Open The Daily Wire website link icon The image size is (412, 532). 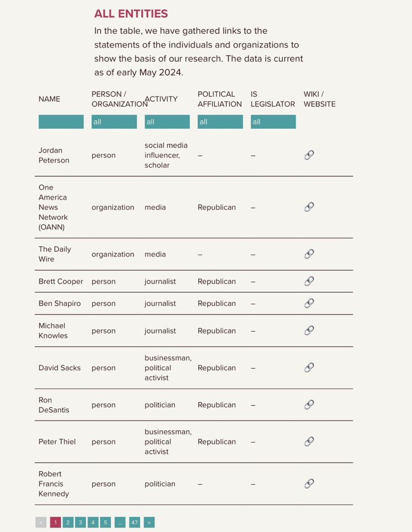(309, 254)
